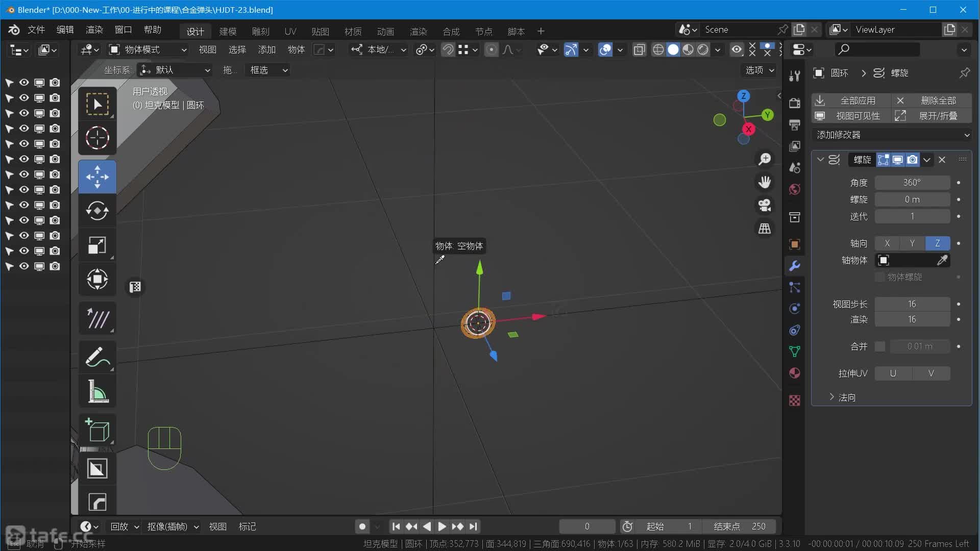Select the Rotate tool in toolbar
980x551 pixels.
click(97, 211)
